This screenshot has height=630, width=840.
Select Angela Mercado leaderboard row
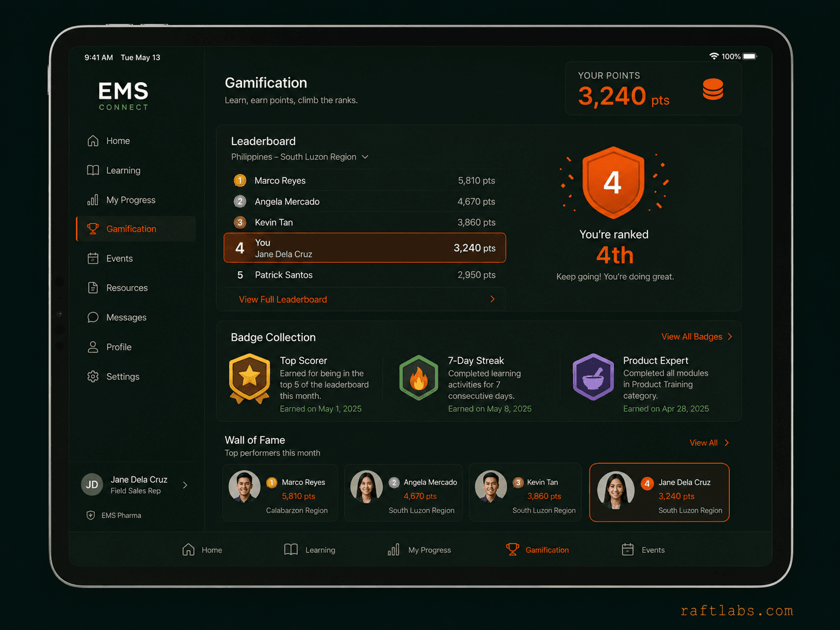pyautogui.click(x=364, y=201)
